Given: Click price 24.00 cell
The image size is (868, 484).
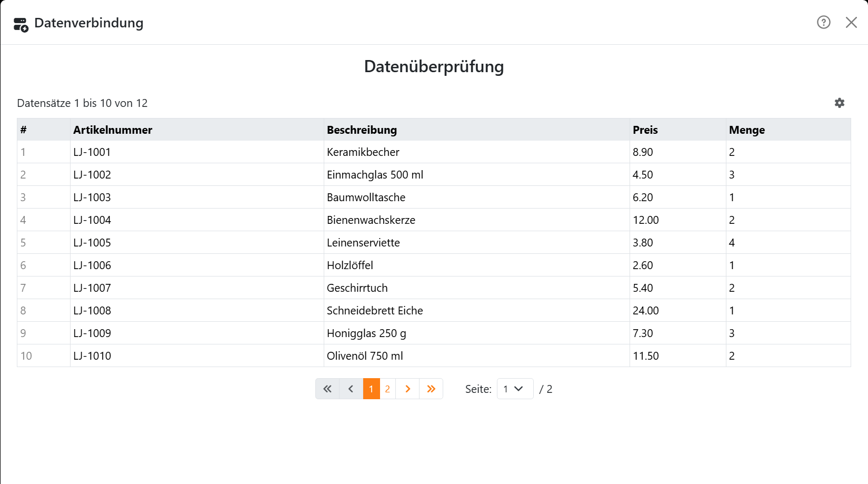Looking at the screenshot, I should pyautogui.click(x=678, y=311).
